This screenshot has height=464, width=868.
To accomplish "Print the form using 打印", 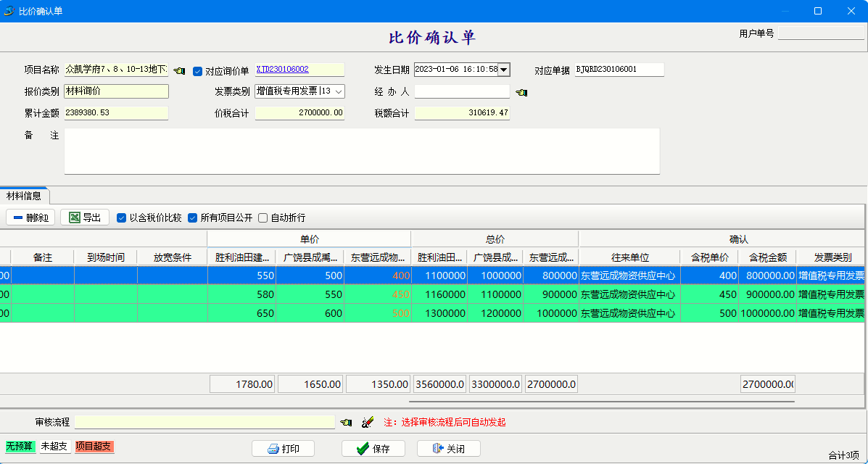I will [x=283, y=449].
